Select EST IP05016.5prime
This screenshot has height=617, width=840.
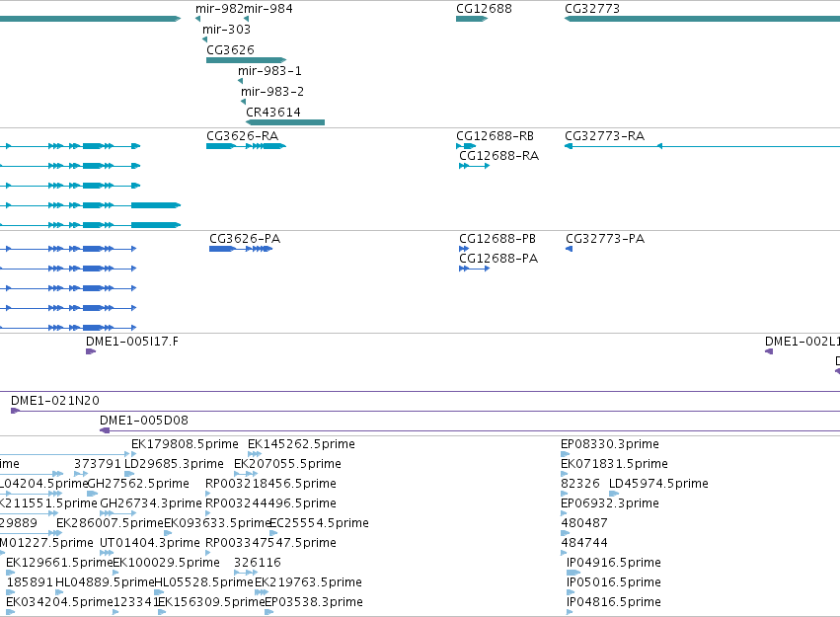[614, 582]
